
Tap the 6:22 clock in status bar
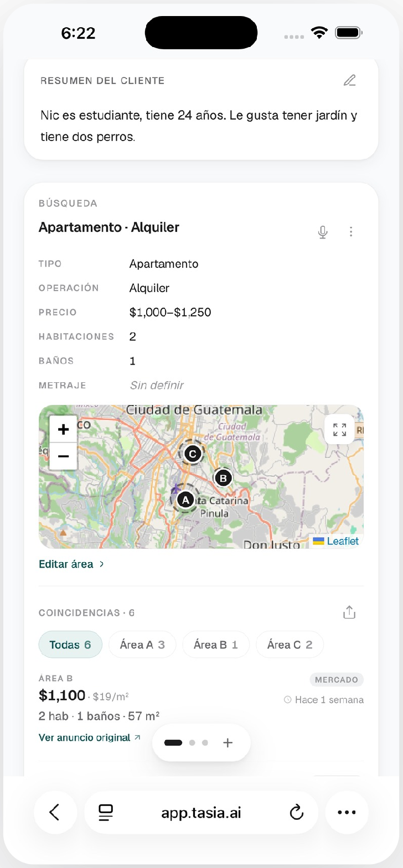[x=78, y=33]
